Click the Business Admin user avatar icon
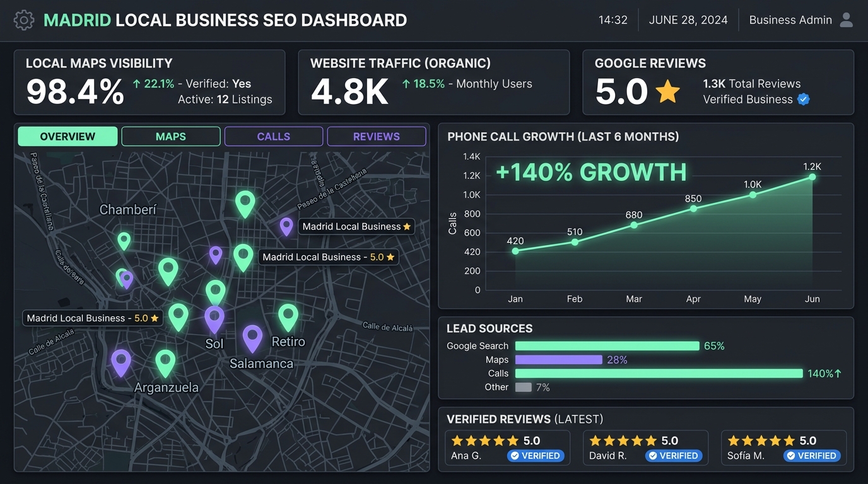 pos(847,20)
